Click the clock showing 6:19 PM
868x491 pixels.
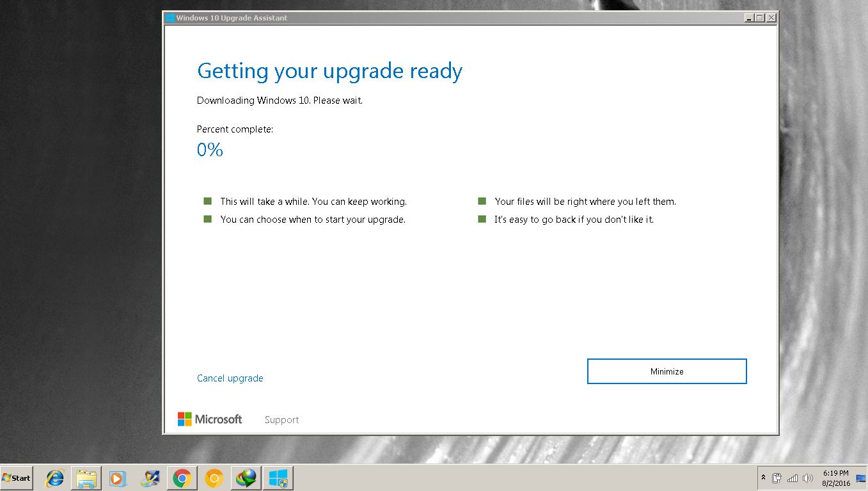tap(836, 478)
